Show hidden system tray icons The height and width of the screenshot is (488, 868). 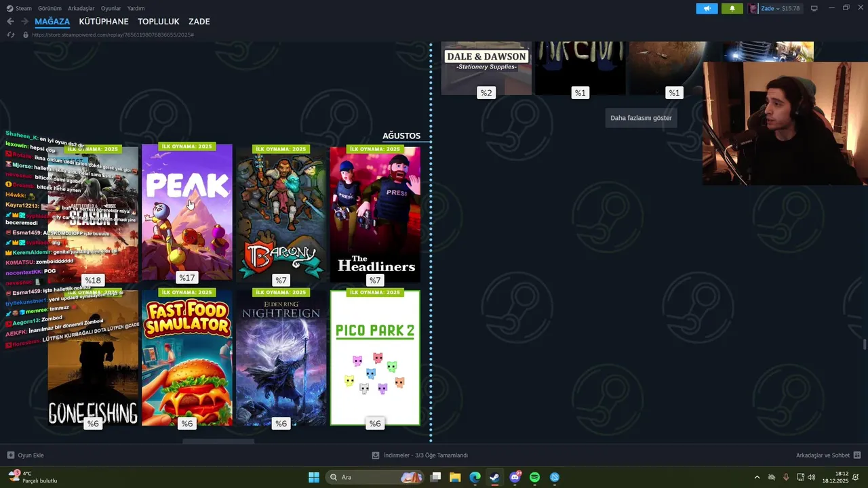[x=757, y=477]
